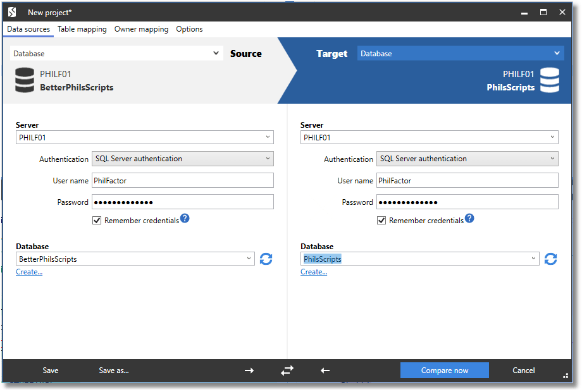Switch to the Options tab
This screenshot has height=392, width=582.
tap(189, 29)
